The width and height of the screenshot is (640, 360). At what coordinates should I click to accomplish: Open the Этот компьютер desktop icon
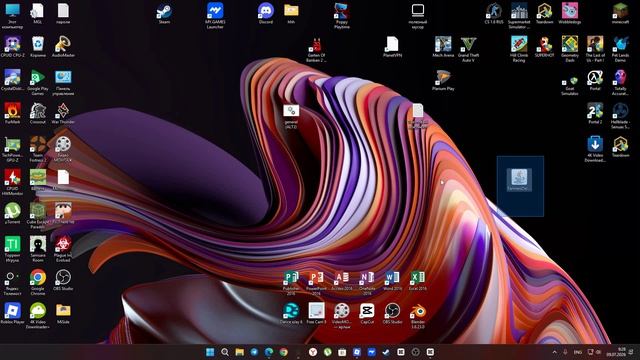tap(12, 16)
